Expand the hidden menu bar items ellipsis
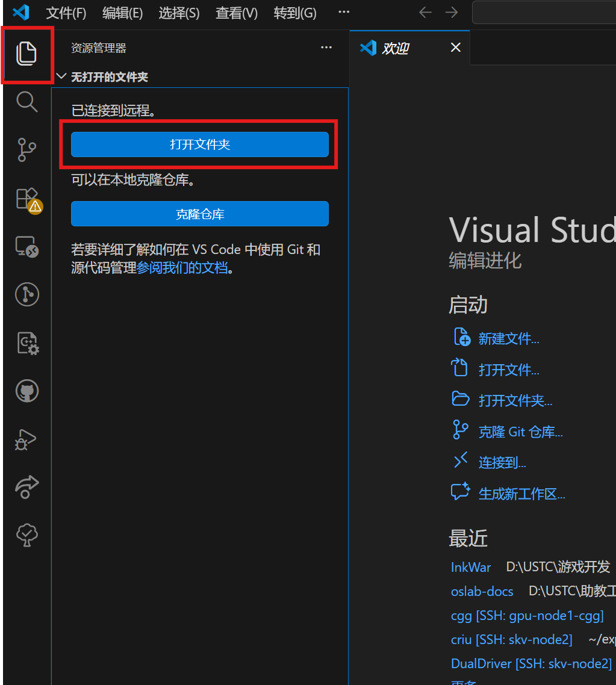 coord(344,13)
